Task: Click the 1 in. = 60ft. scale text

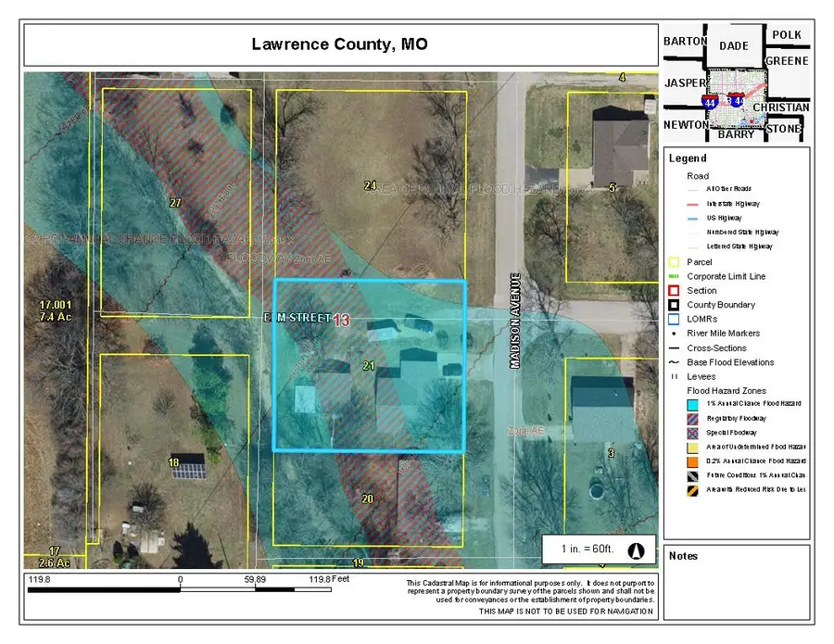Action: (588, 549)
